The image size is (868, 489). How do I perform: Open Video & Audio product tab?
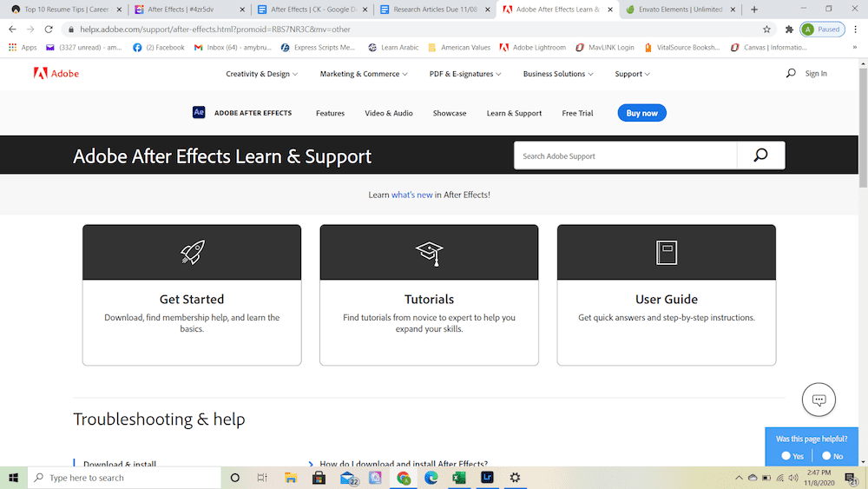click(x=389, y=113)
